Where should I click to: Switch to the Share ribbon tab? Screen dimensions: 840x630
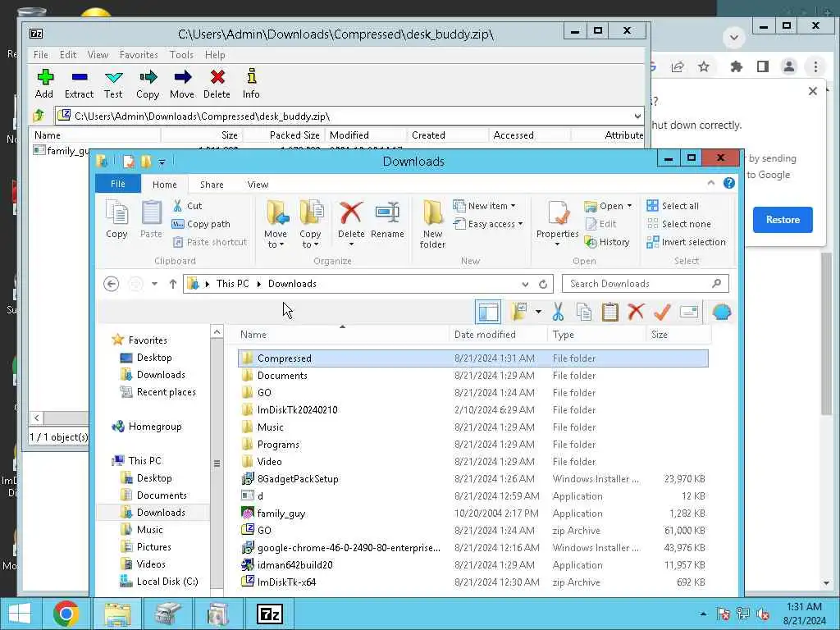pos(212,185)
